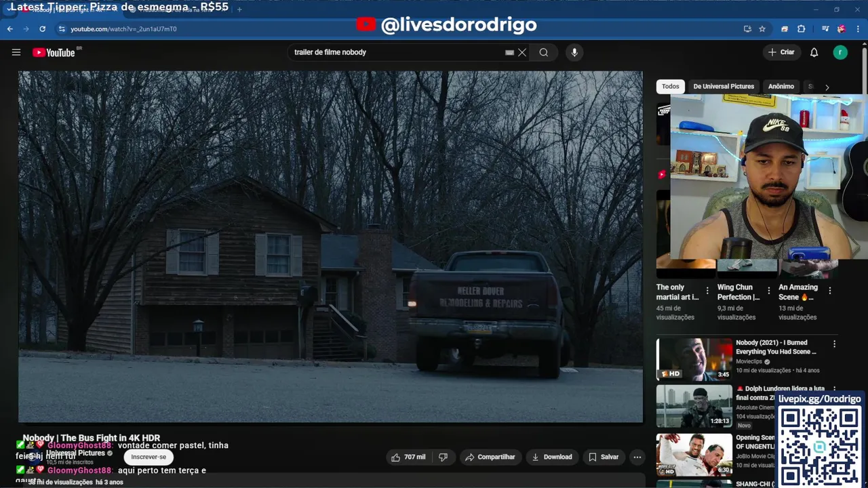Screen dimensions: 868x488
Task: Click the main video player area
Action: tap(330, 247)
